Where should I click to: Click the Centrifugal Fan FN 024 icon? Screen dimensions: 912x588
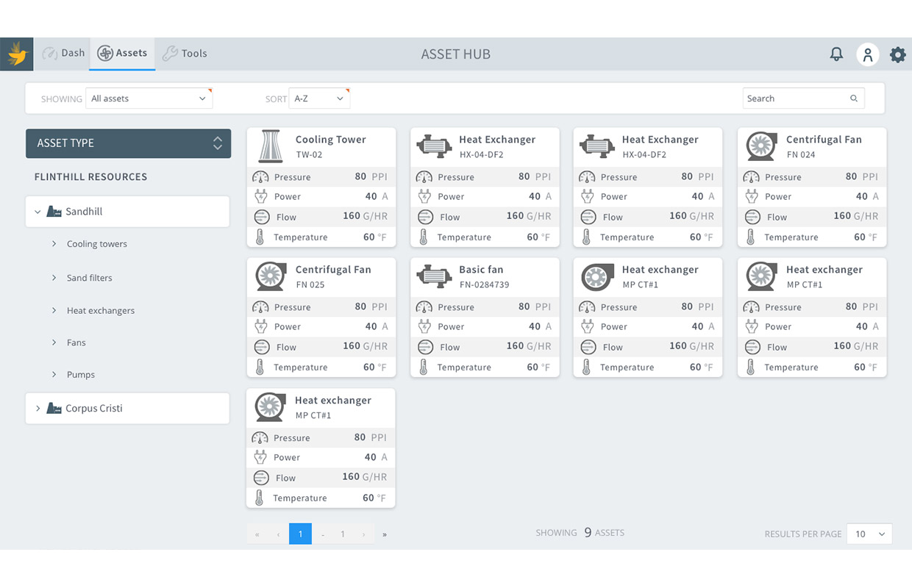click(760, 146)
